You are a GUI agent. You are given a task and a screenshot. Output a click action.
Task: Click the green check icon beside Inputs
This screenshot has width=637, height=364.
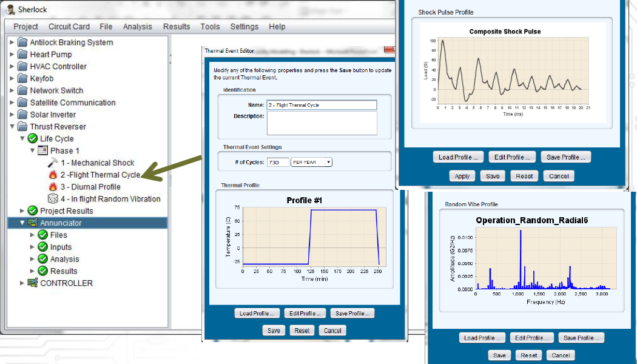point(42,246)
